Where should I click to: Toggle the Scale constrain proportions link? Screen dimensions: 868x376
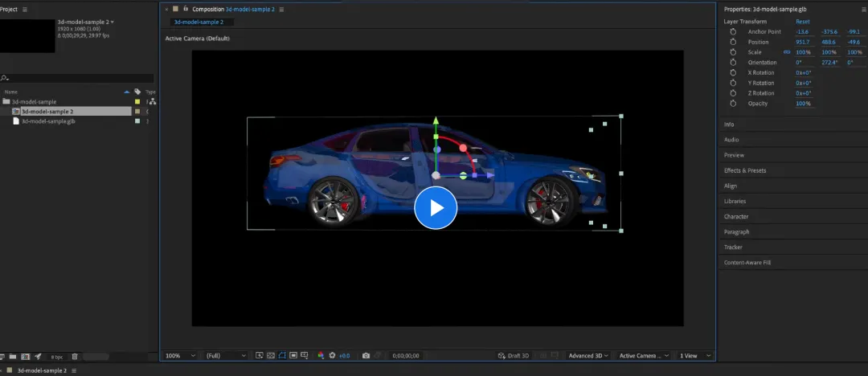point(786,52)
